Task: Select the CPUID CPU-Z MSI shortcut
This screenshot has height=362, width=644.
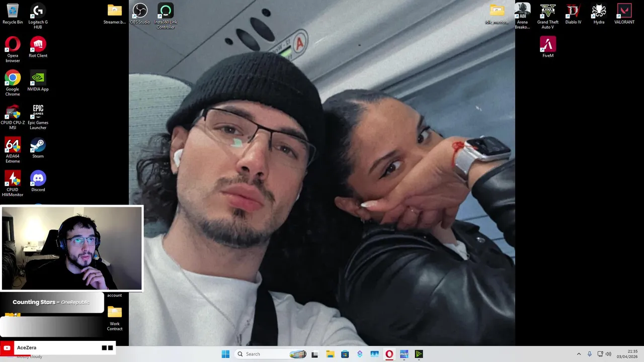Action: click(13, 117)
